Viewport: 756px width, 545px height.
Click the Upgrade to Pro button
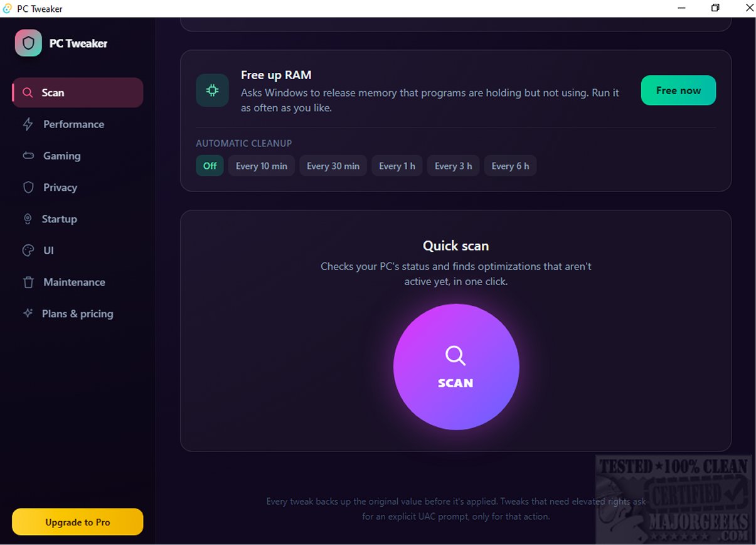pos(78,522)
